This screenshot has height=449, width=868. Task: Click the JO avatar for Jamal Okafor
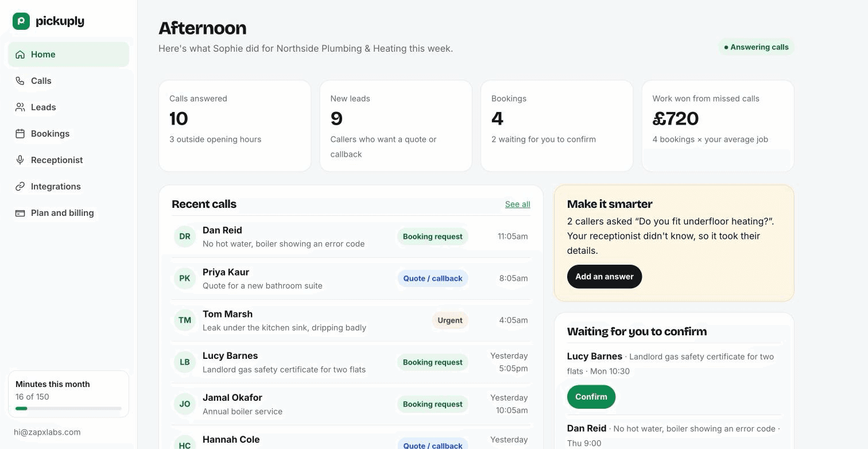185,404
